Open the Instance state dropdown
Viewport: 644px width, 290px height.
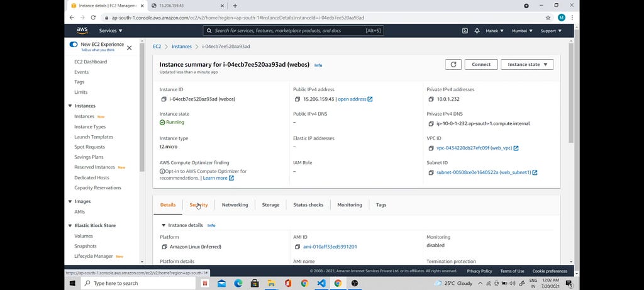click(528, 65)
